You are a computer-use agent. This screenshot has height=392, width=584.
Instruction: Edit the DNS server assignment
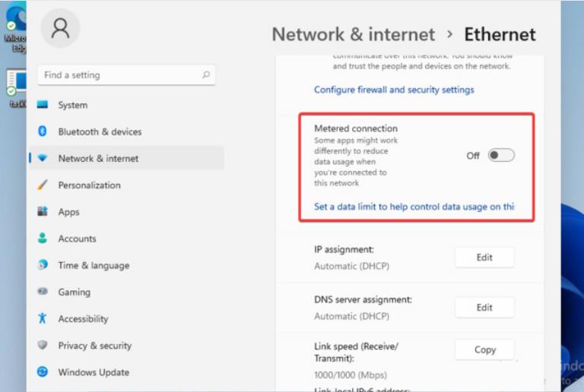[484, 308]
